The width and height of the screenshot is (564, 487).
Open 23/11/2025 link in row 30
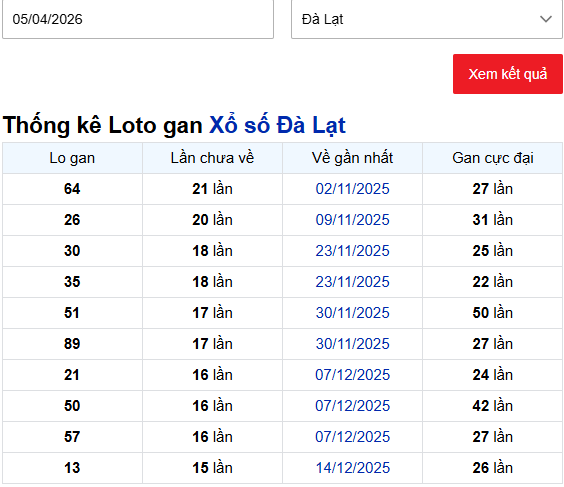352,251
